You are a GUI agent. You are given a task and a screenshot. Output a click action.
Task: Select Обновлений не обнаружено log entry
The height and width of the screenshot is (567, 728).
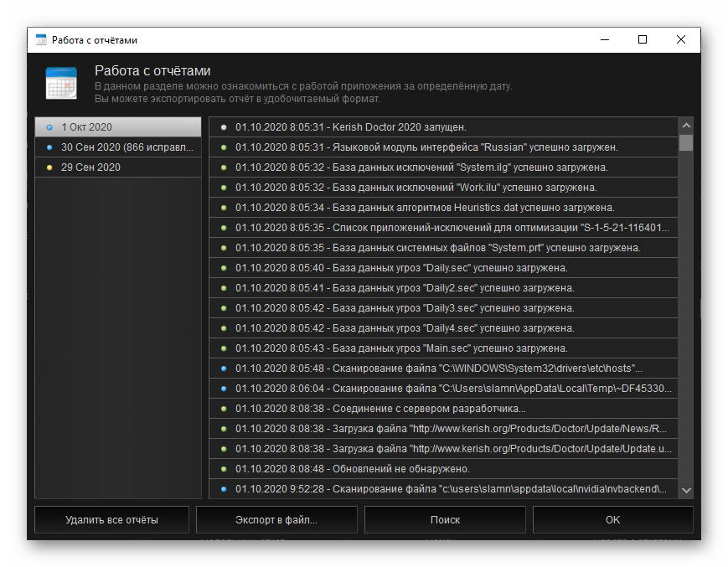(x=443, y=469)
